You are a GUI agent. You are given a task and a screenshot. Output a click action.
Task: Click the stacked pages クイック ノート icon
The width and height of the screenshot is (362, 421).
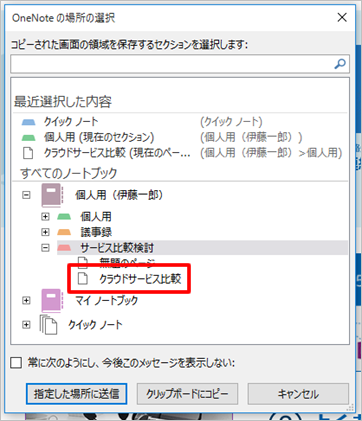[48, 325]
